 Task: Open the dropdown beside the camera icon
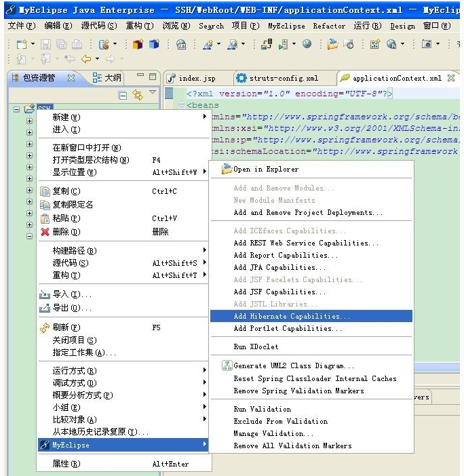(x=438, y=44)
